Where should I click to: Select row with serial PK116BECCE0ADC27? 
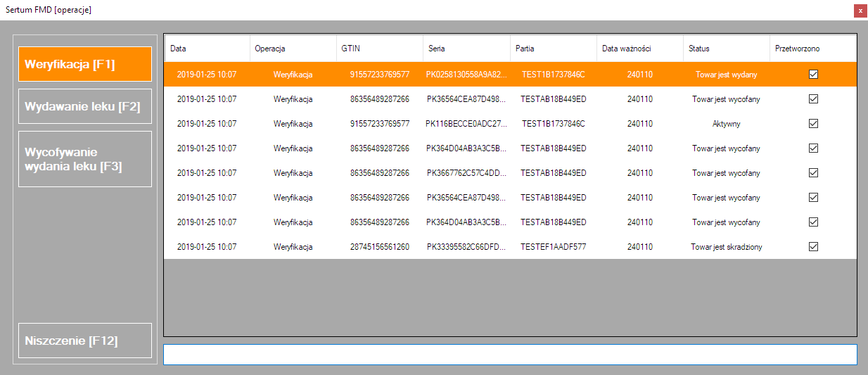(466, 124)
